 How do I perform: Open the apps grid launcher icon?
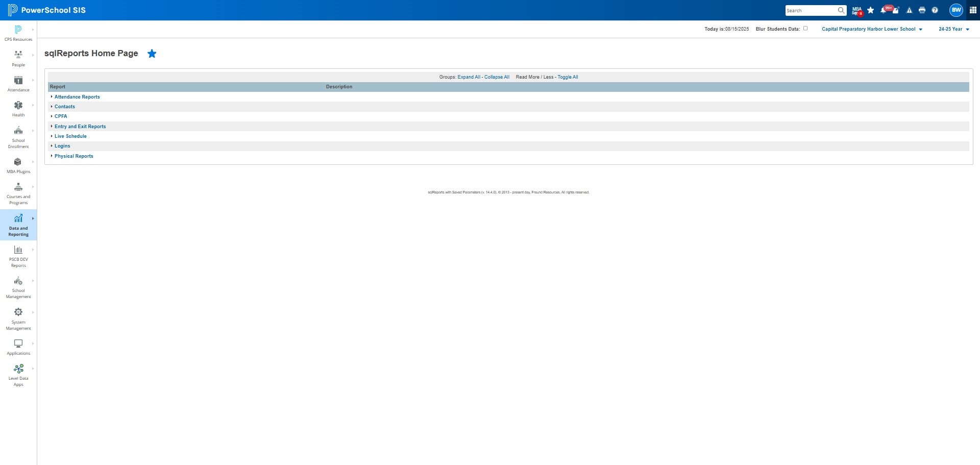973,10
